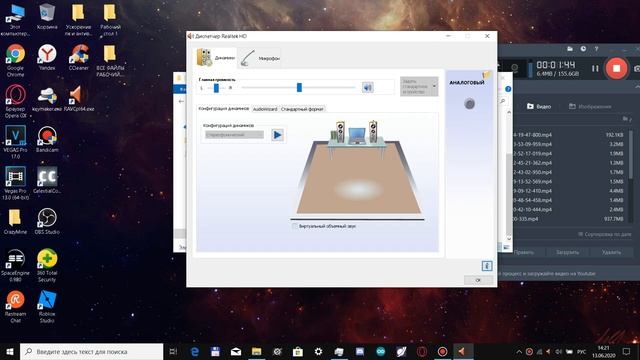Open the CrazyMine folder on the desktop
This screenshot has width=640, height=360.
tap(16, 221)
